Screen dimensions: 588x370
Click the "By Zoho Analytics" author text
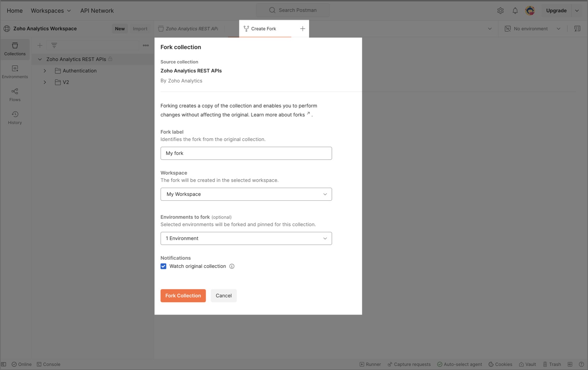click(181, 81)
